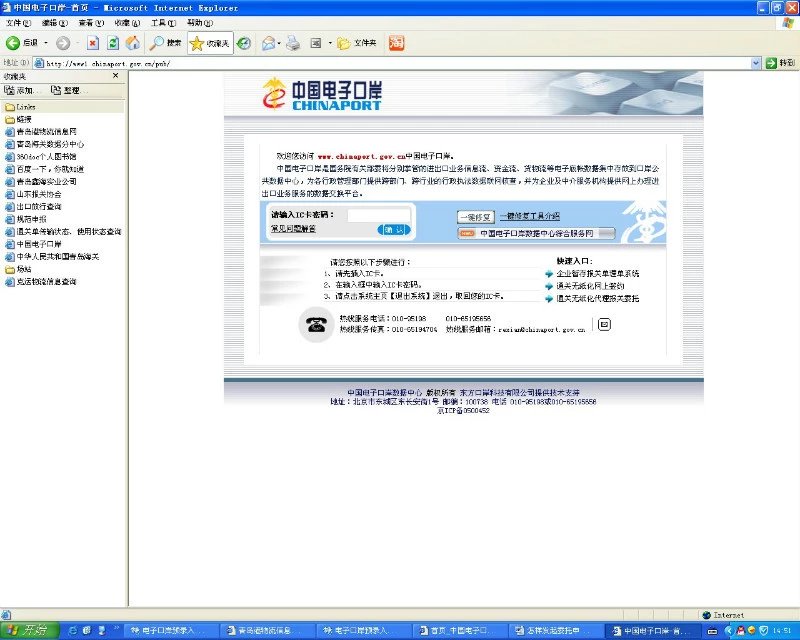Click the Folders toolbar button
Image resolution: width=800 pixels, height=640 pixels.
357,43
